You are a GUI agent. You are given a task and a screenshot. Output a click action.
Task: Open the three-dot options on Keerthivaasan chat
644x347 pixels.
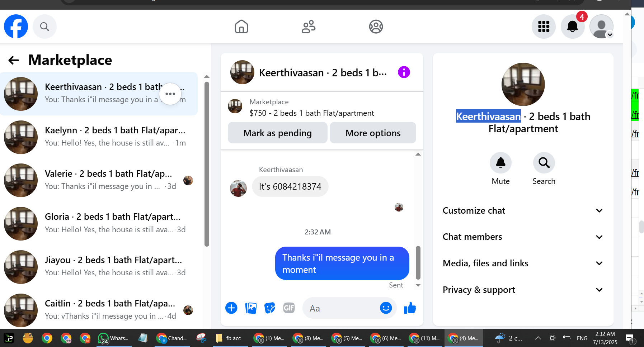pyautogui.click(x=170, y=94)
